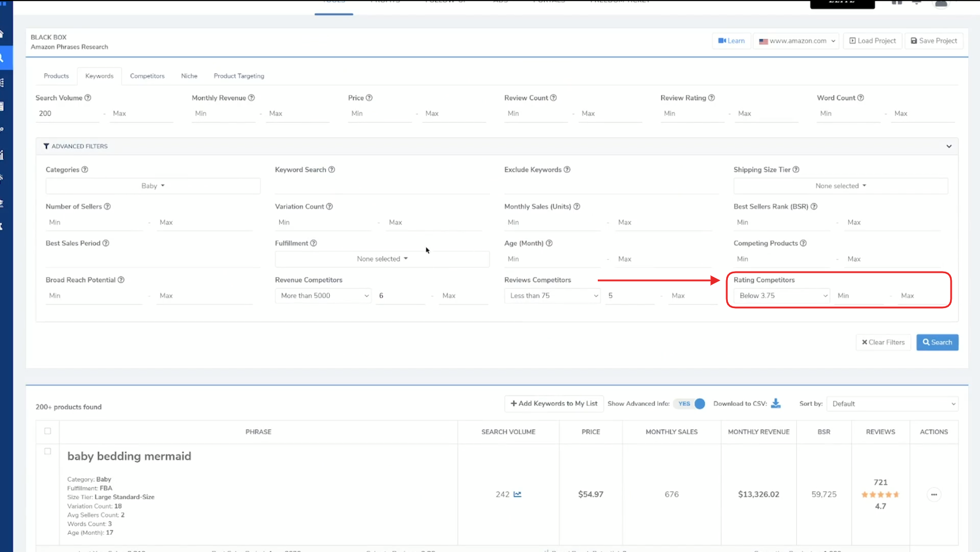Image resolution: width=980 pixels, height=552 pixels.
Task: Click help icon next to Broad Reach Potential
Action: [121, 280]
